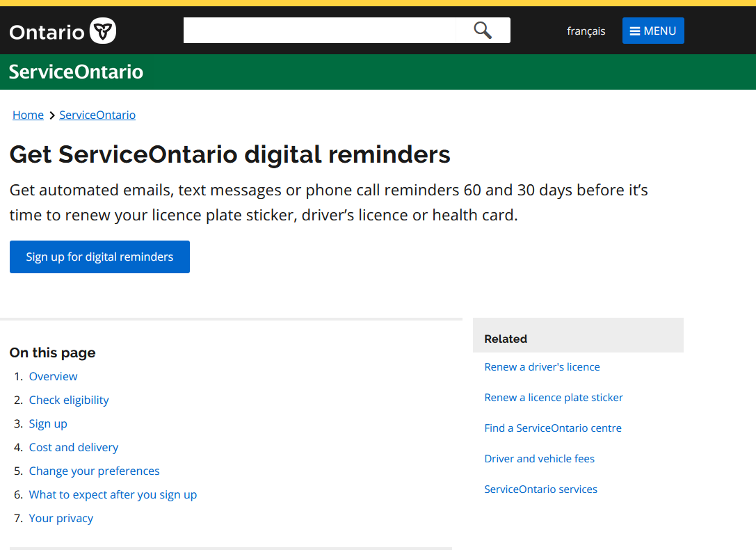
Task: Click the On this page heading
Action: pos(53,353)
